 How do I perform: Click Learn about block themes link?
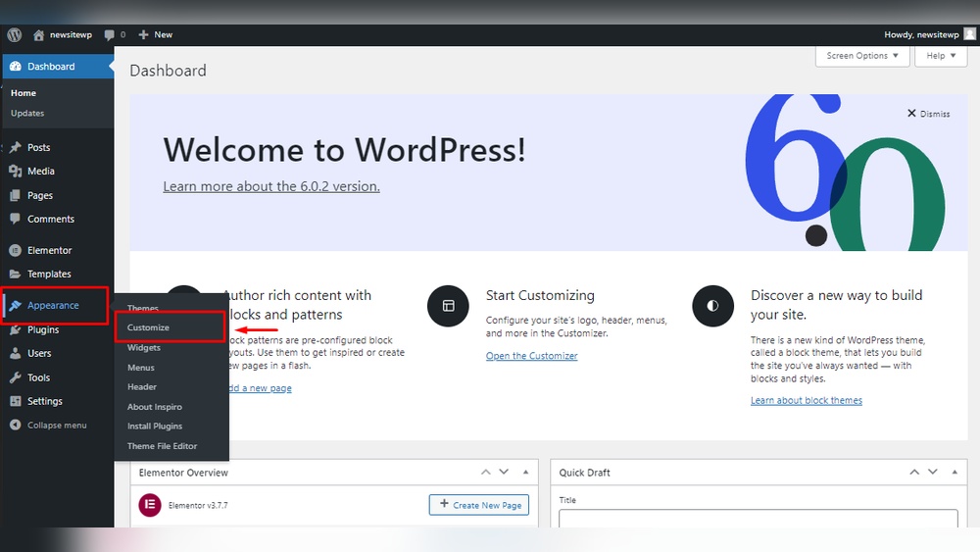807,401
